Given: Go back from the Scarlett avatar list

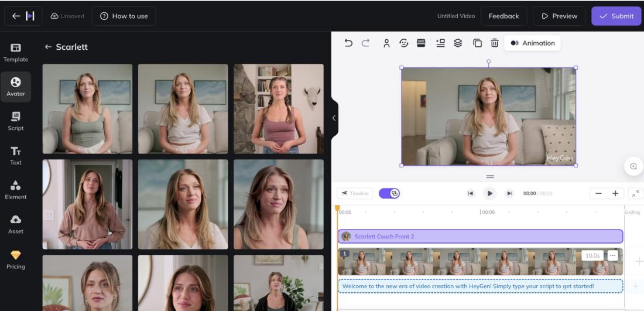Looking at the screenshot, I should pos(48,47).
